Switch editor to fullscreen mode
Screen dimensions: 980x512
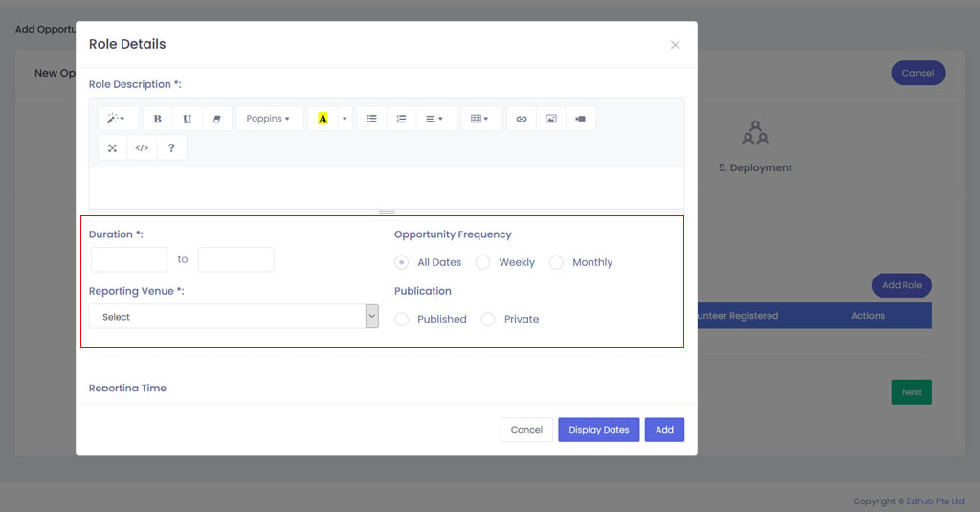[x=112, y=147]
